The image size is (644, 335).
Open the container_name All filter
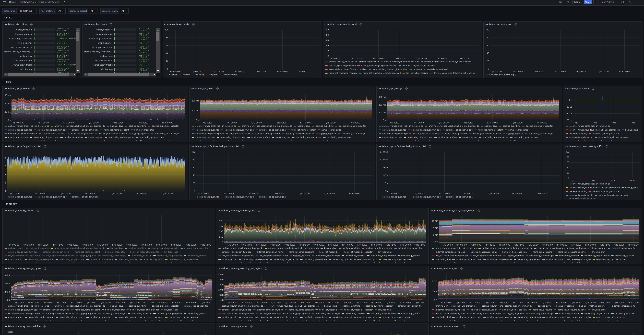124,11
